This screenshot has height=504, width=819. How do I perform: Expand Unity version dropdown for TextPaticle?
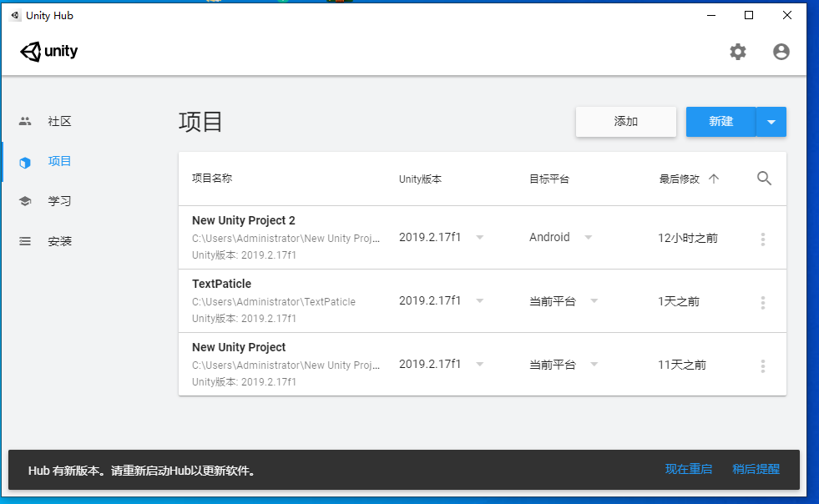(479, 301)
